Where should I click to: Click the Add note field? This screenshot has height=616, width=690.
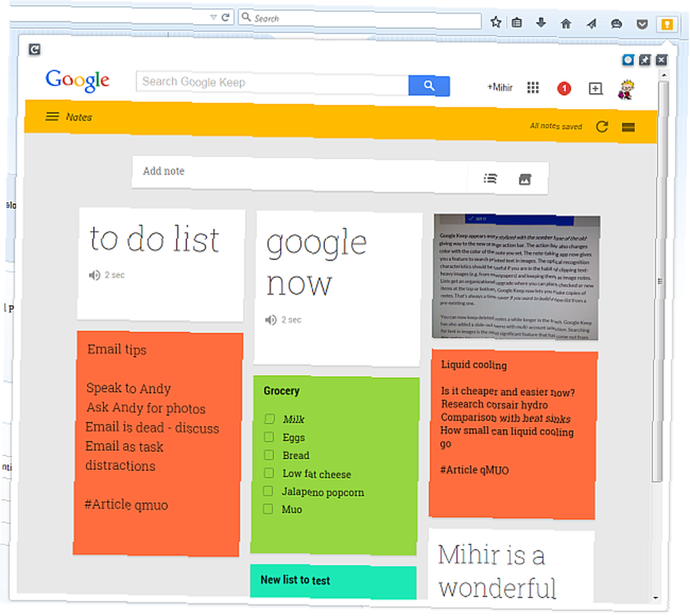point(299,172)
